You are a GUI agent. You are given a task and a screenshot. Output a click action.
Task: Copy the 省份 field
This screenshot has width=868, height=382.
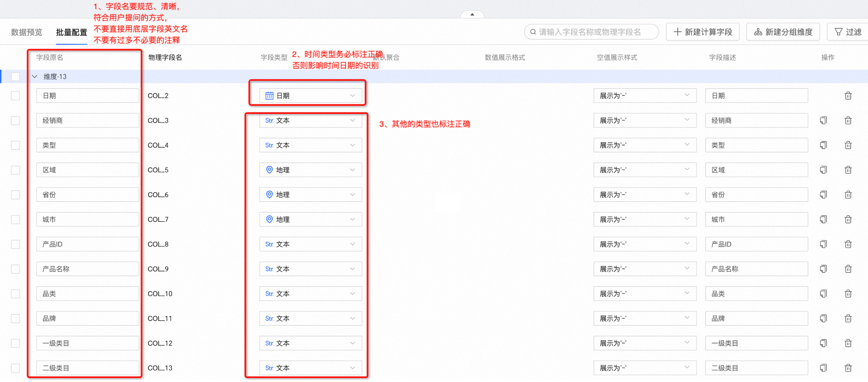[x=824, y=194]
